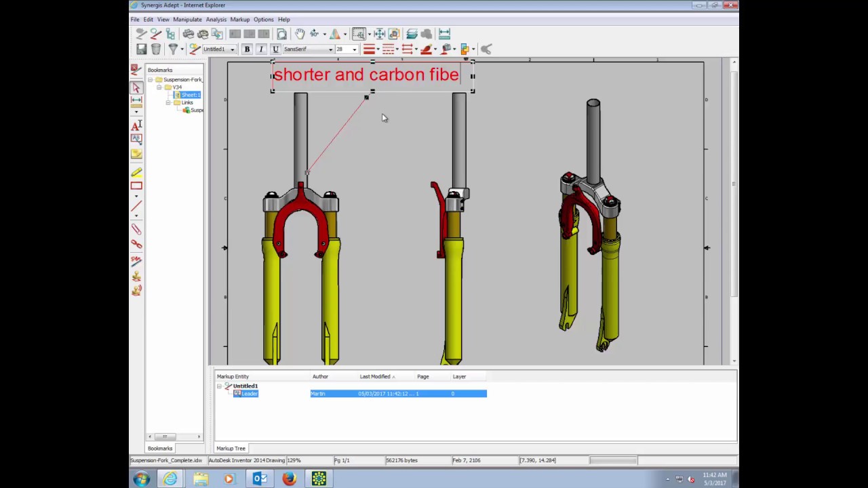Collapse the V34 folder node
The width and height of the screenshot is (868, 488).
159,87
